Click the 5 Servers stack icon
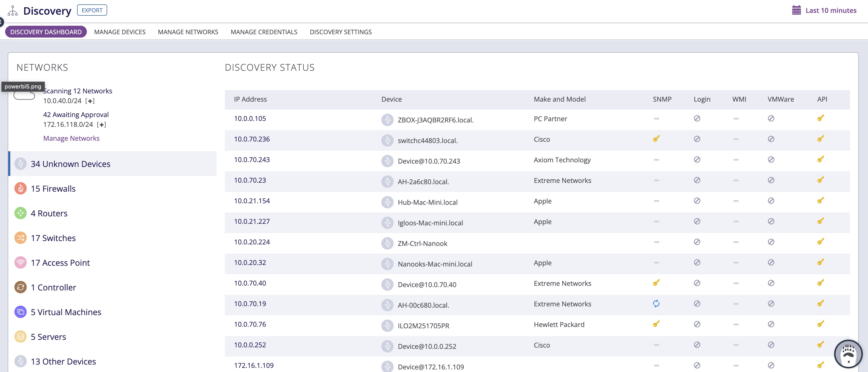 pos(21,336)
